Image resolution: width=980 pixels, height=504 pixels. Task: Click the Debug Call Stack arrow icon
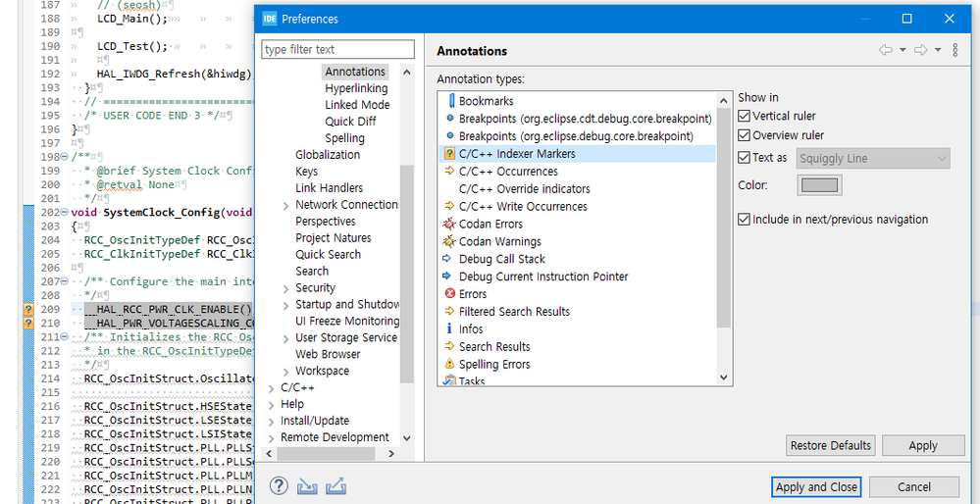click(x=447, y=259)
